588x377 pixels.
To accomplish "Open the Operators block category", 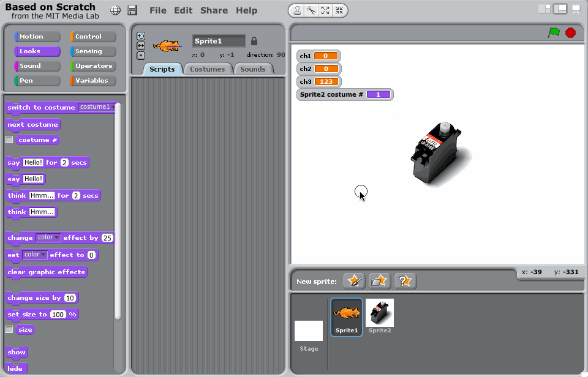I will point(93,65).
